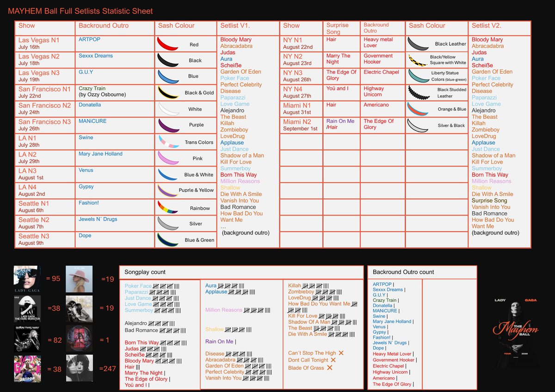Click the Miami N2 show cell
The height and width of the screenshot is (392, 555).
(x=301, y=125)
